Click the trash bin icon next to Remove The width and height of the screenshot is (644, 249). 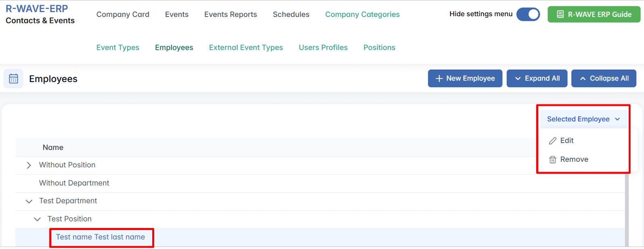(x=553, y=160)
